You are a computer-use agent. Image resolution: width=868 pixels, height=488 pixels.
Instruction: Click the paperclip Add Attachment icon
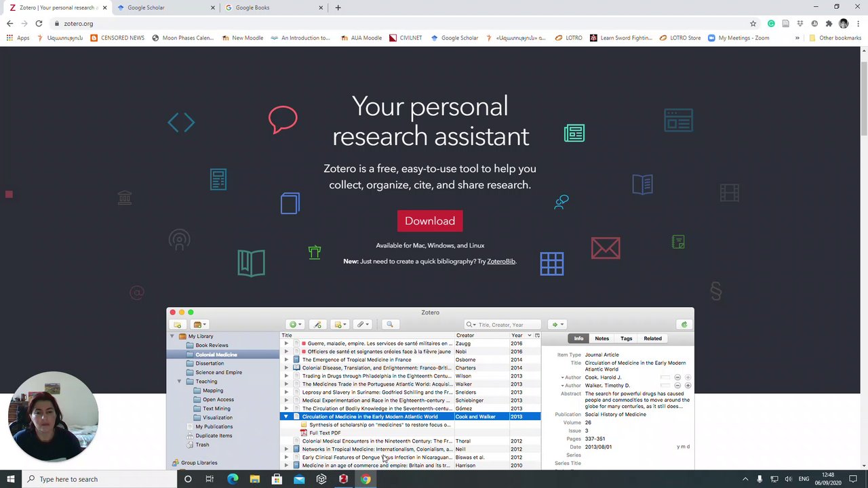pyautogui.click(x=363, y=325)
